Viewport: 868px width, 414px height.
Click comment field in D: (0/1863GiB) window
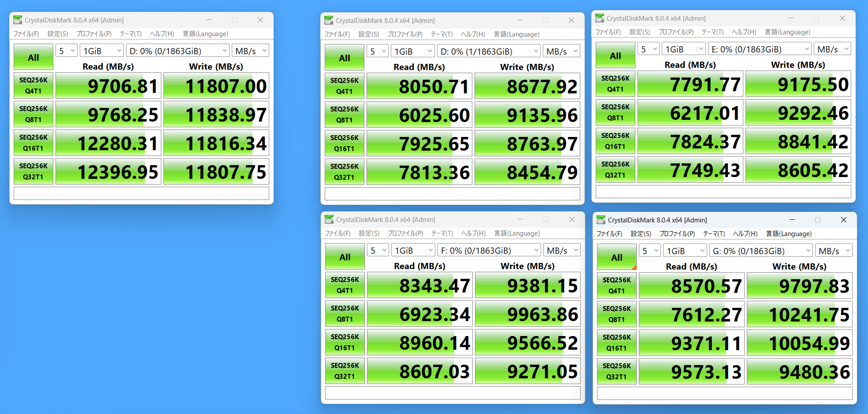[141, 193]
